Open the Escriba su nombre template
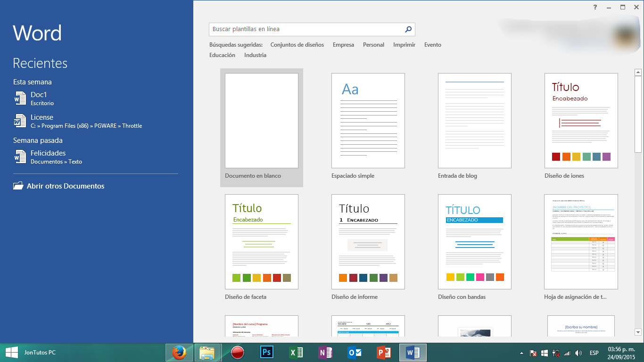This screenshot has width=644, height=362. click(x=581, y=326)
